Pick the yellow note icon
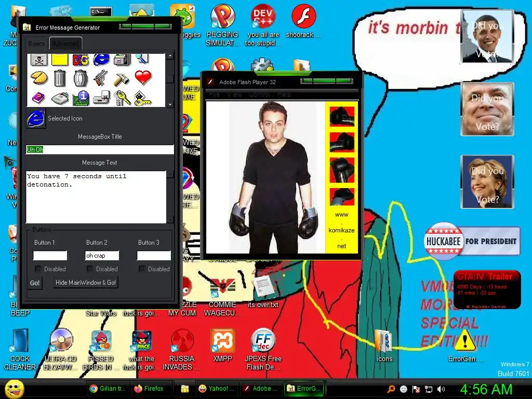This screenshot has height=399, width=532. click(60, 60)
